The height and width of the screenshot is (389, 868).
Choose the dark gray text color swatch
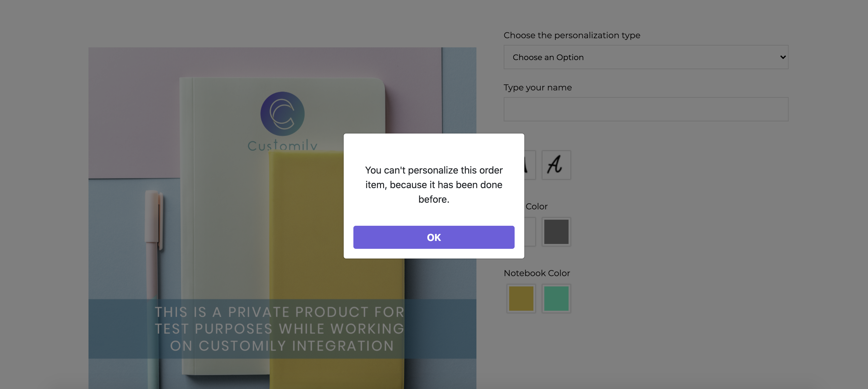pos(556,232)
